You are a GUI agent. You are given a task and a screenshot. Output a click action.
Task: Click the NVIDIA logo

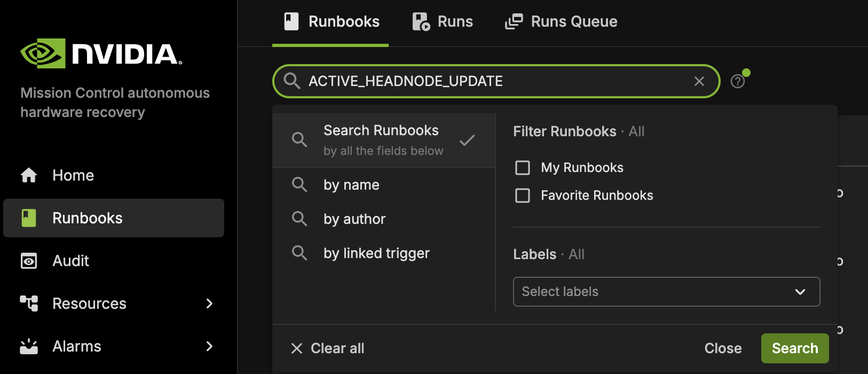point(101,53)
